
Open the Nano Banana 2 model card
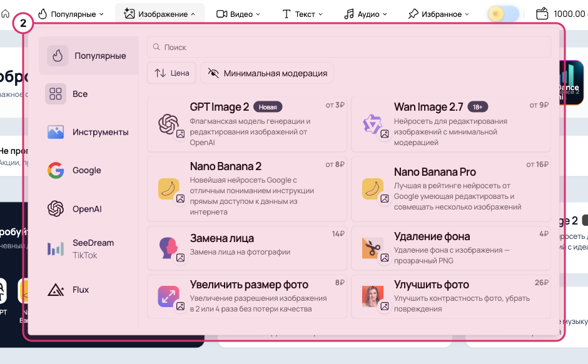coord(246,190)
